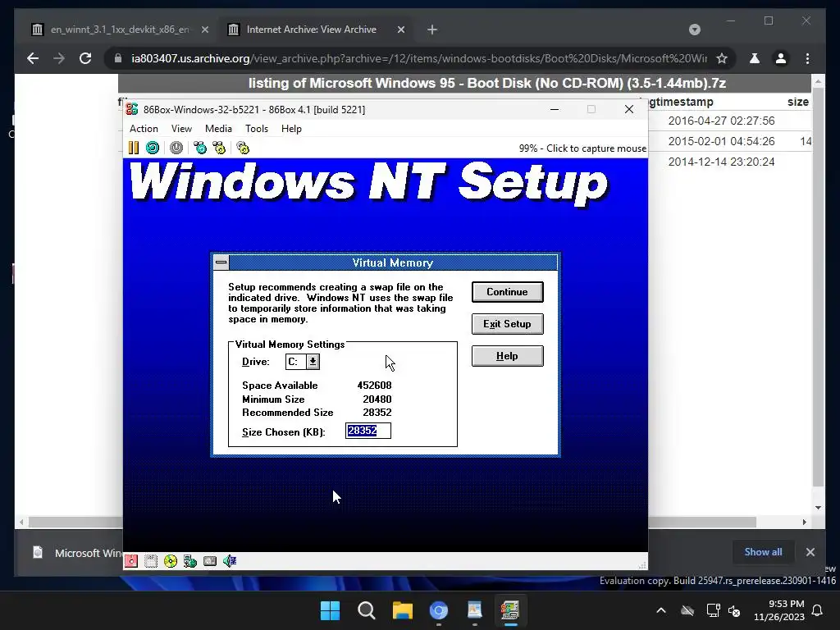This screenshot has width=840, height=630.
Task: Open Chrome three-dot menu
Action: coord(807,58)
